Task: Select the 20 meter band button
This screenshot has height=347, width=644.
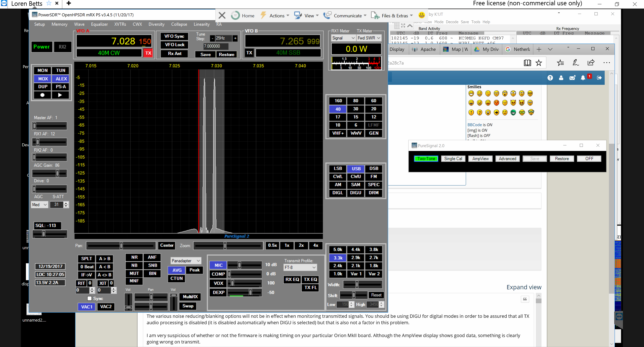Action: click(374, 109)
